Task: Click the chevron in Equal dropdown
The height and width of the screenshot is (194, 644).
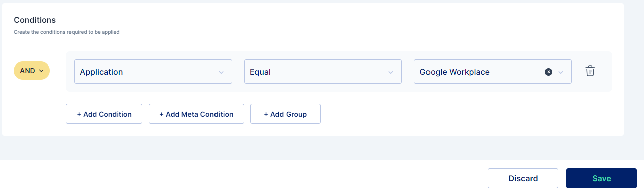Action: (x=391, y=72)
